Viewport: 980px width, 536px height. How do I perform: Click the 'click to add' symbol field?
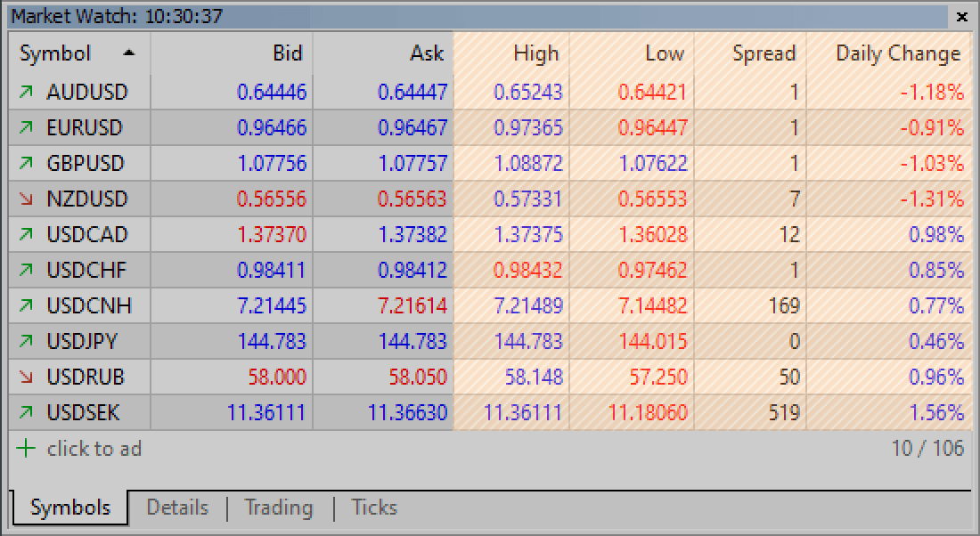[94, 449]
